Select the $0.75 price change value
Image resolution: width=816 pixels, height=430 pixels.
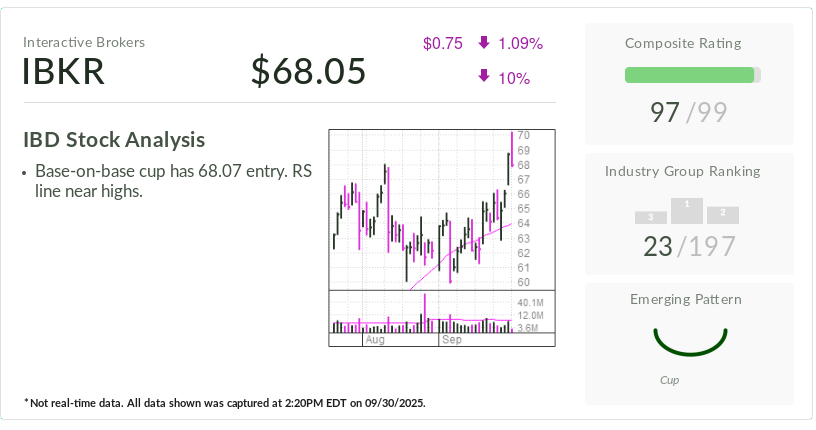[x=442, y=43]
